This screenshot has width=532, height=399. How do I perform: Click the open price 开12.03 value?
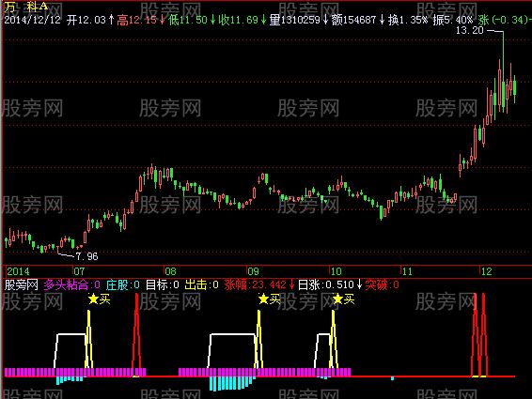point(86,20)
